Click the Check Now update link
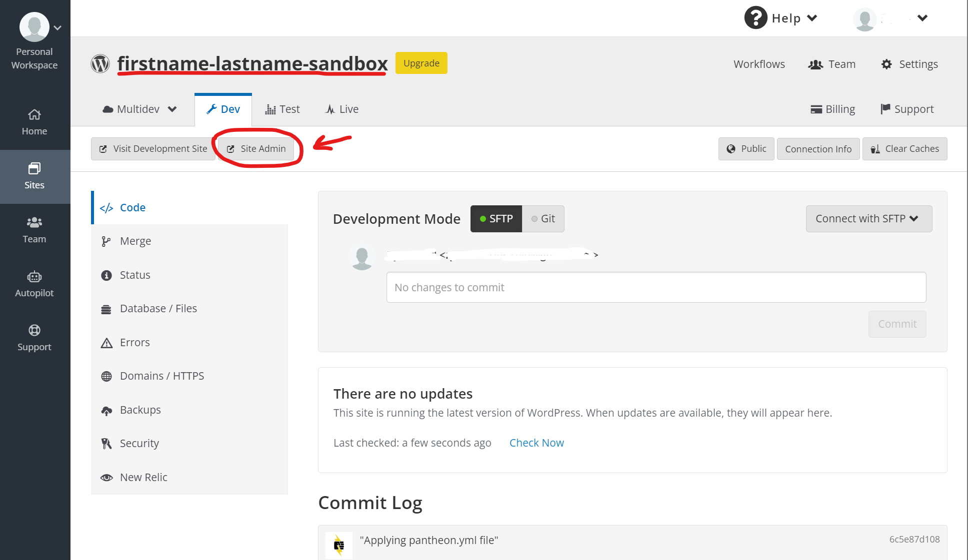Screen dimensions: 968x560 537,442
